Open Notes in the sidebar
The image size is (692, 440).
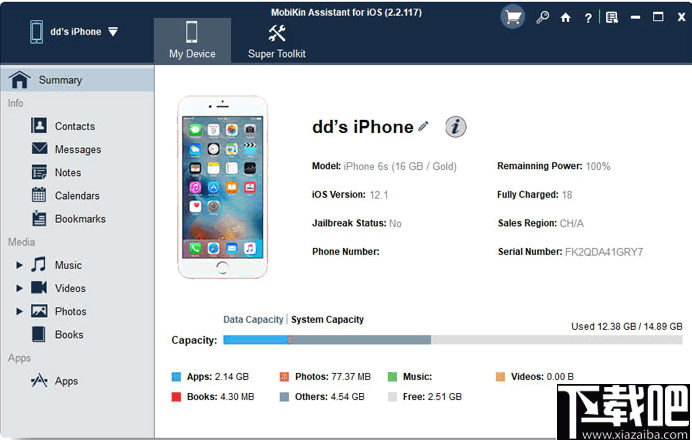coord(68,173)
